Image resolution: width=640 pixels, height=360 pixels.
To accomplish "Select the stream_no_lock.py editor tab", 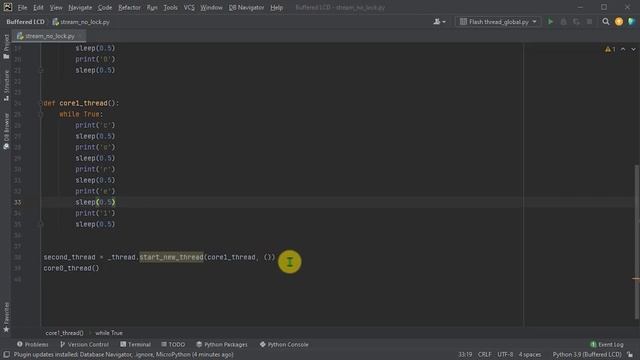I will point(49,36).
